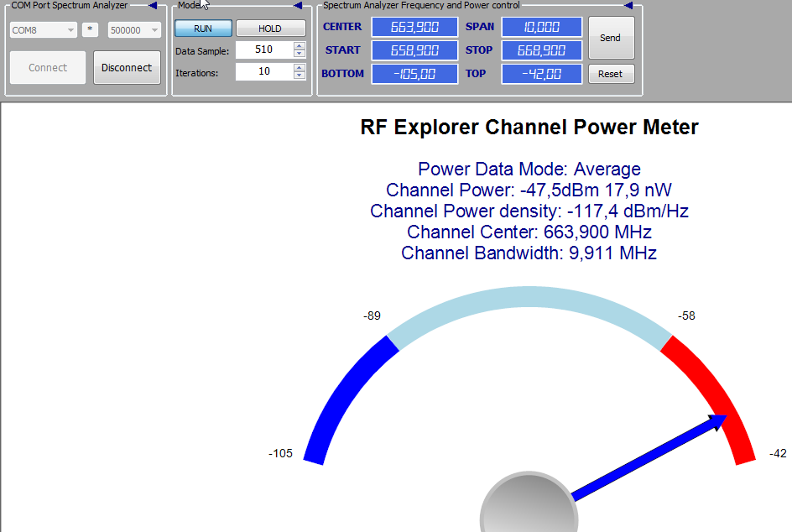792x532 pixels.
Task: Open the COM8 port dropdown
Action: click(44, 30)
